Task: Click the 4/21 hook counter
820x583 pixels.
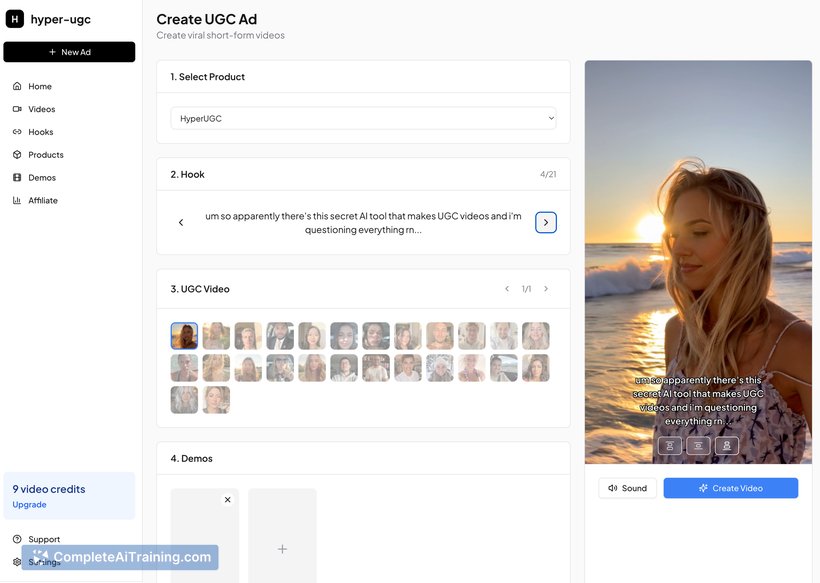Action: coord(548,175)
